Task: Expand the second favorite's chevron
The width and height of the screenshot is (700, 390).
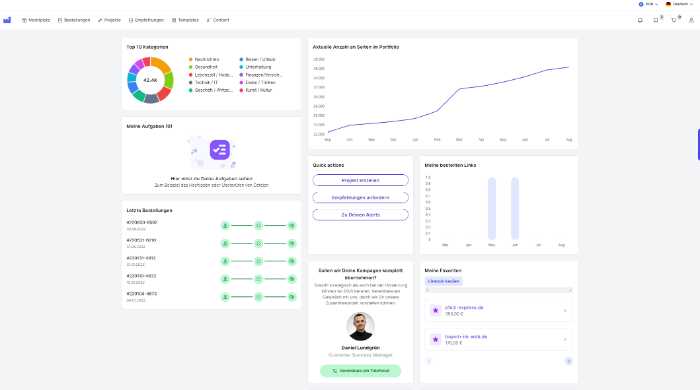Action: tap(565, 340)
